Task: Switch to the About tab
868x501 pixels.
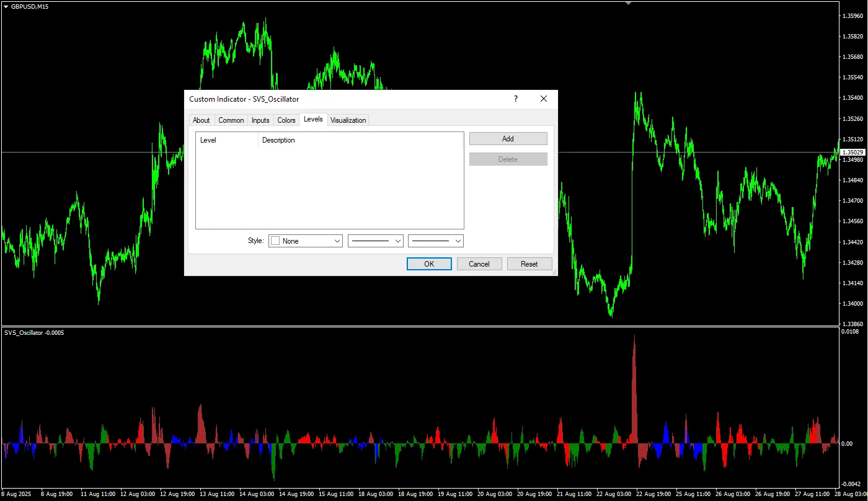Action: click(201, 120)
